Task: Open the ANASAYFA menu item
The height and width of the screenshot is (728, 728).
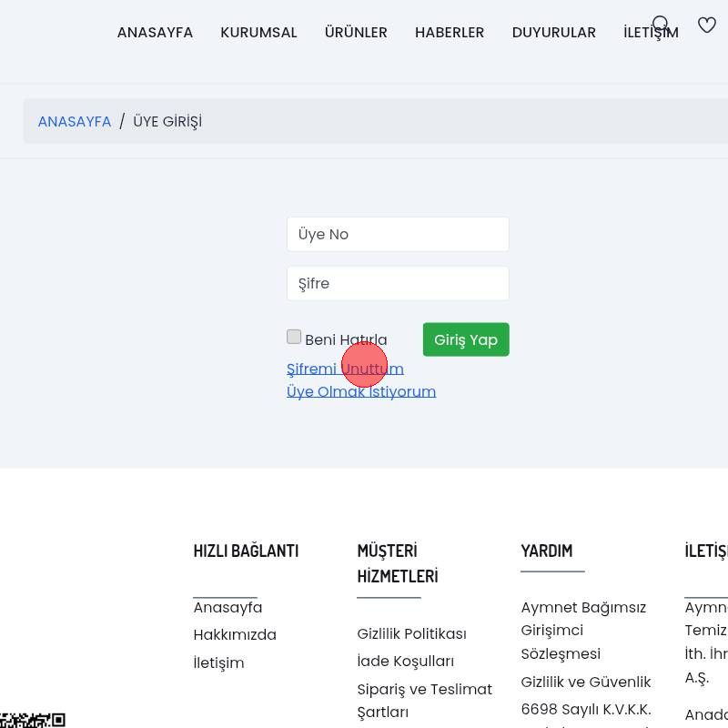Action: pyautogui.click(x=155, y=33)
